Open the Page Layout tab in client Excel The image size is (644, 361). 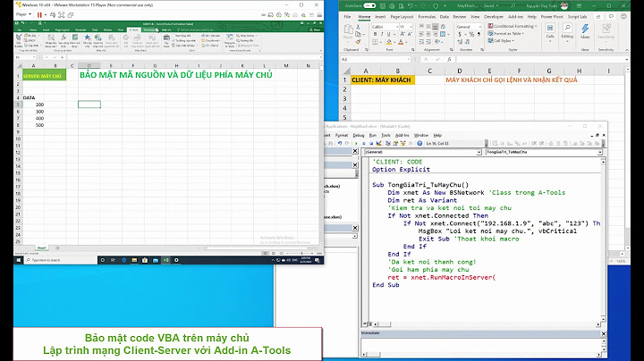point(402,17)
